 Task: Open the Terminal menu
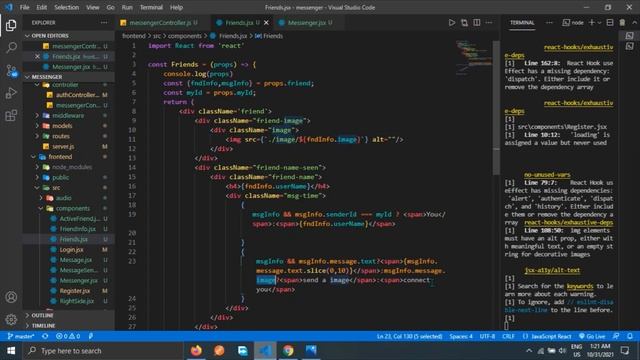pos(151,7)
